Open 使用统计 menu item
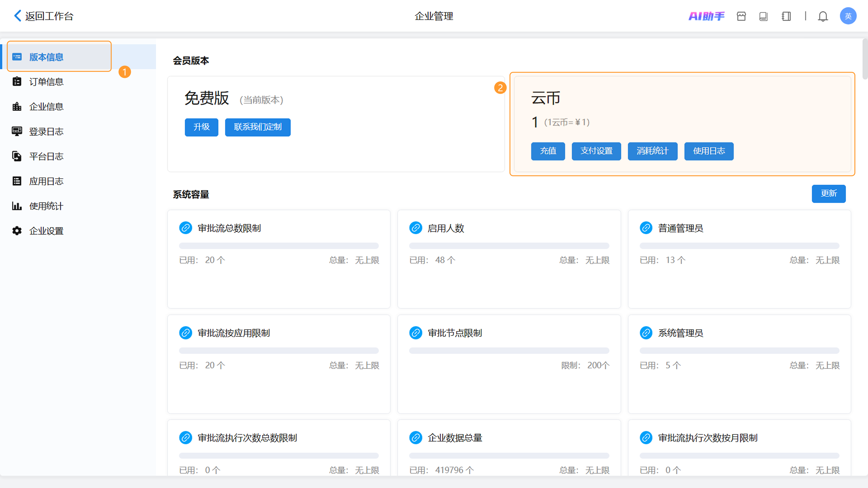This screenshot has height=488, width=868. tap(78, 206)
